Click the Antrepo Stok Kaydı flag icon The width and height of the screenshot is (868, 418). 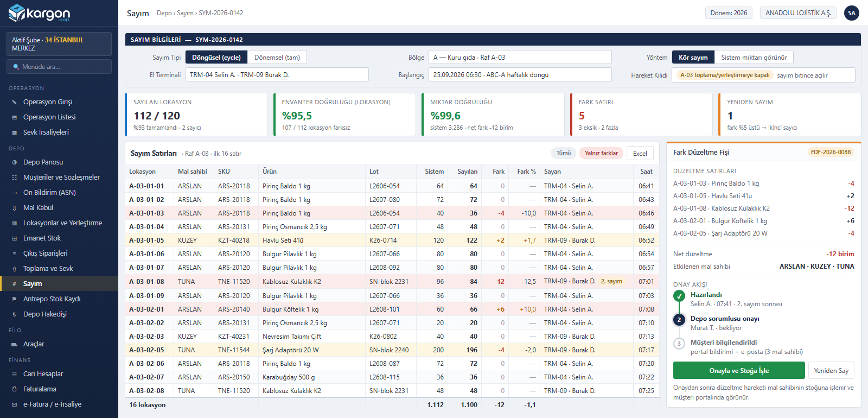pyautogui.click(x=15, y=299)
